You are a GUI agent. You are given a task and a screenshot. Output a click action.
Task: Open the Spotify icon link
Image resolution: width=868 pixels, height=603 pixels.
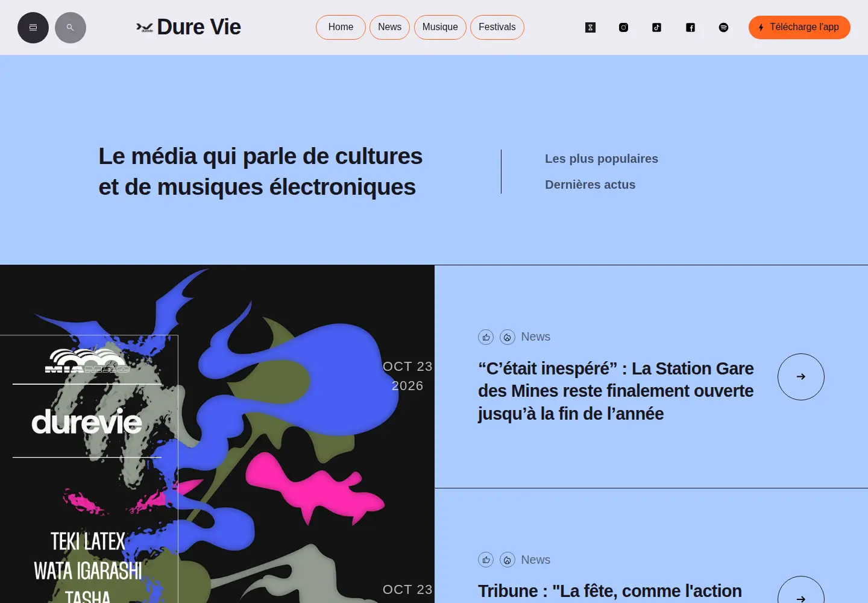click(724, 27)
